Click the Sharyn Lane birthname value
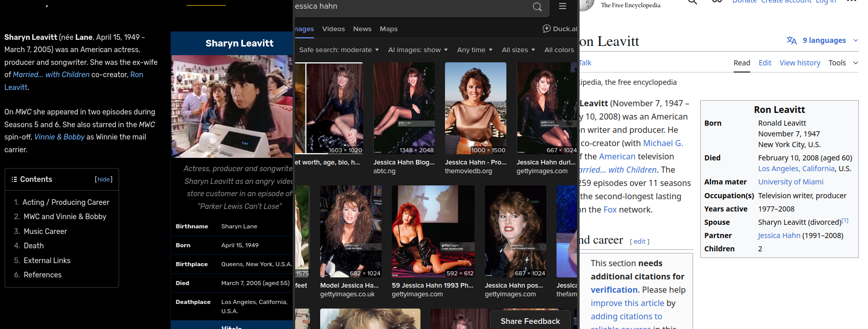 click(x=239, y=226)
